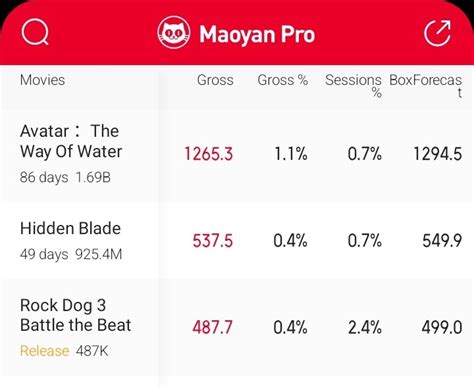Tap the Maoyan cat logo
Viewport: 474px width, 388px height.
click(174, 33)
